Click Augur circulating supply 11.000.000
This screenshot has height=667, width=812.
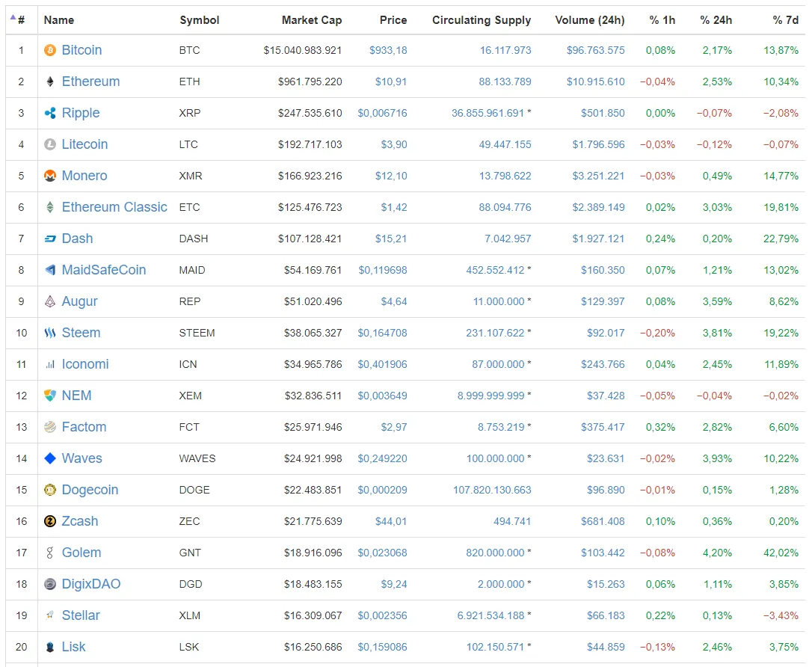(499, 301)
